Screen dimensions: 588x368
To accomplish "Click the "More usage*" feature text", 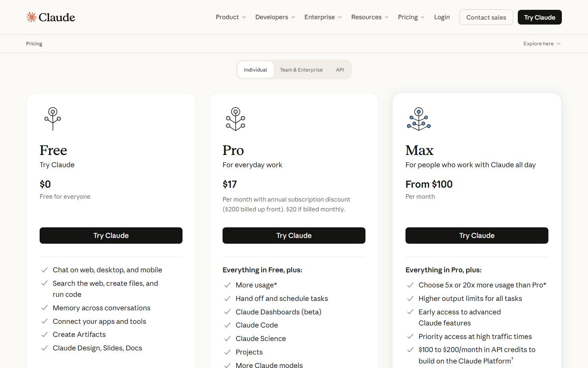I will (256, 285).
